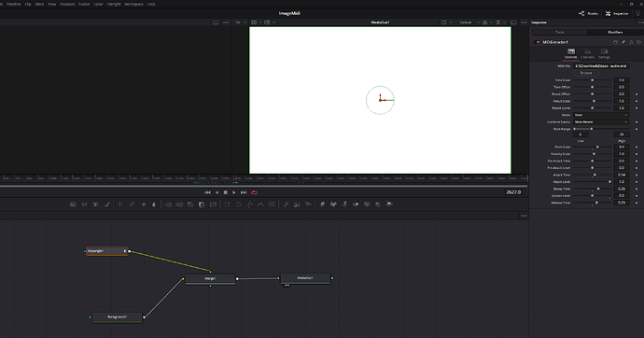644x338 pixels.
Task: Open the Fusion menu
Action: coord(84,4)
